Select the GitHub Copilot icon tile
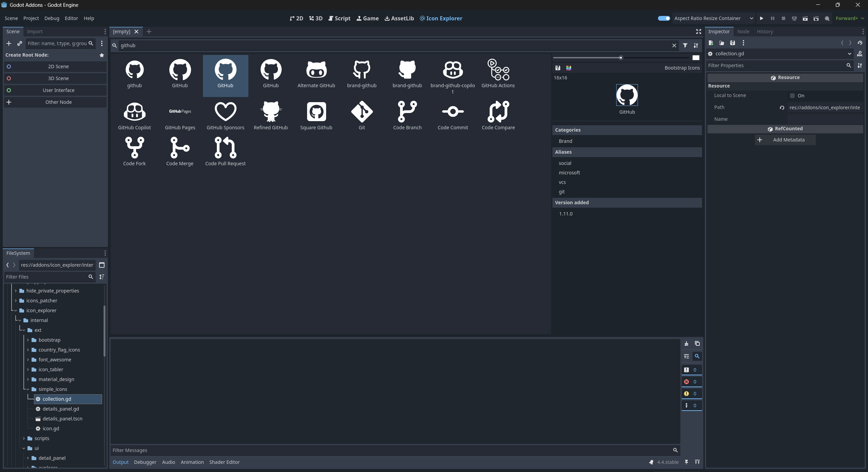The width and height of the screenshot is (868, 472). [134, 115]
